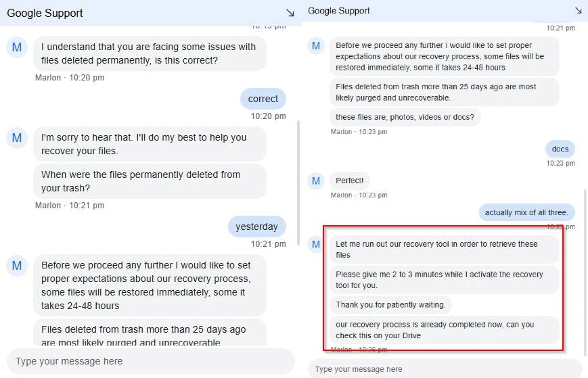
Task: Focus the left 'Type your message here' field
Action: pyautogui.click(x=150, y=361)
